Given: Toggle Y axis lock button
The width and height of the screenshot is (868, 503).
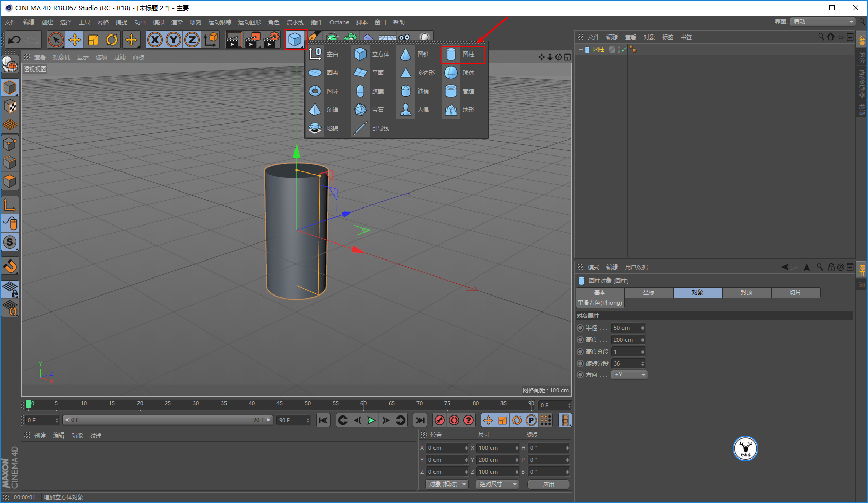Looking at the screenshot, I should pos(173,40).
